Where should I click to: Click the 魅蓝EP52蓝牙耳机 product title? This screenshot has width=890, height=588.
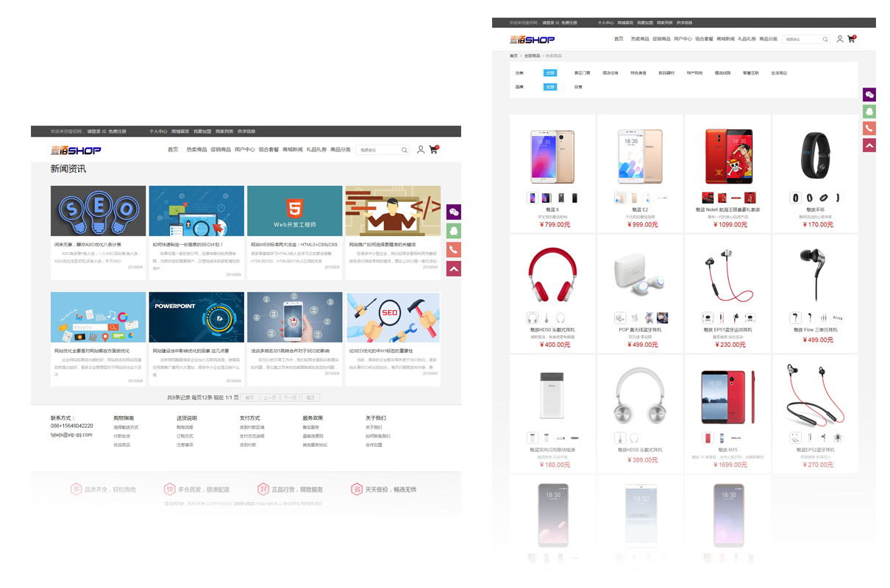click(x=815, y=450)
